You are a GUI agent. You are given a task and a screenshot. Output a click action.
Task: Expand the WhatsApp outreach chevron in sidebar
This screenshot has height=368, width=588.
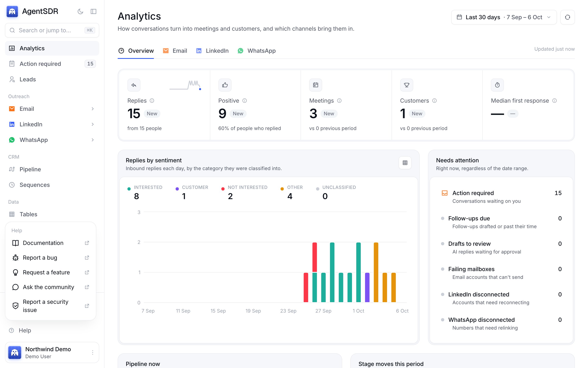[x=92, y=140]
